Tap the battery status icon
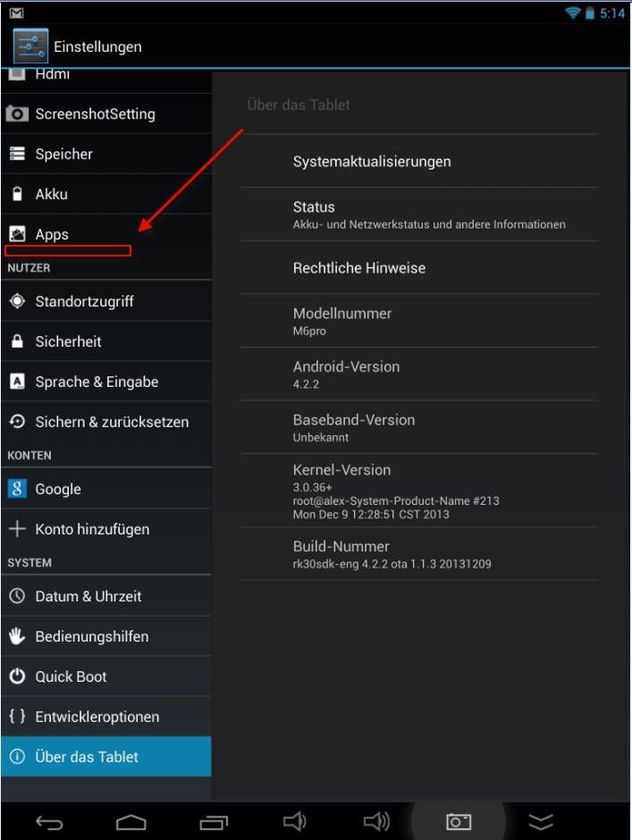 click(x=590, y=13)
